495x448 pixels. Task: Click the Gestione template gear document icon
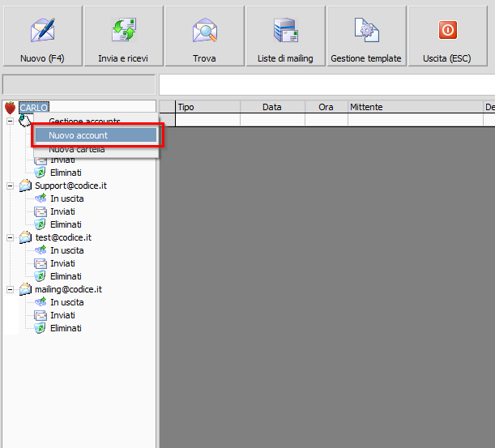[x=367, y=30]
